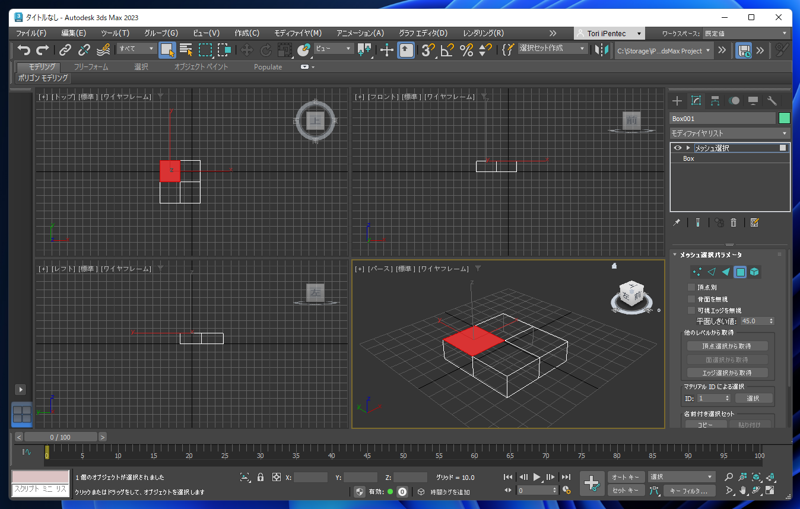Viewport: 800px width, 509px height.
Task: Expand the メッシュ選択 modifier arrow
Action: [688, 148]
